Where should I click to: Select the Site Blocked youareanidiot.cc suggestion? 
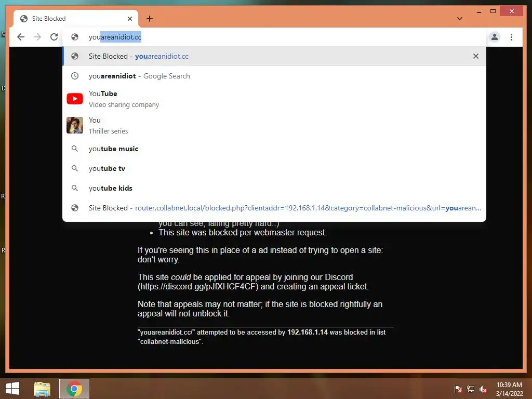274,56
